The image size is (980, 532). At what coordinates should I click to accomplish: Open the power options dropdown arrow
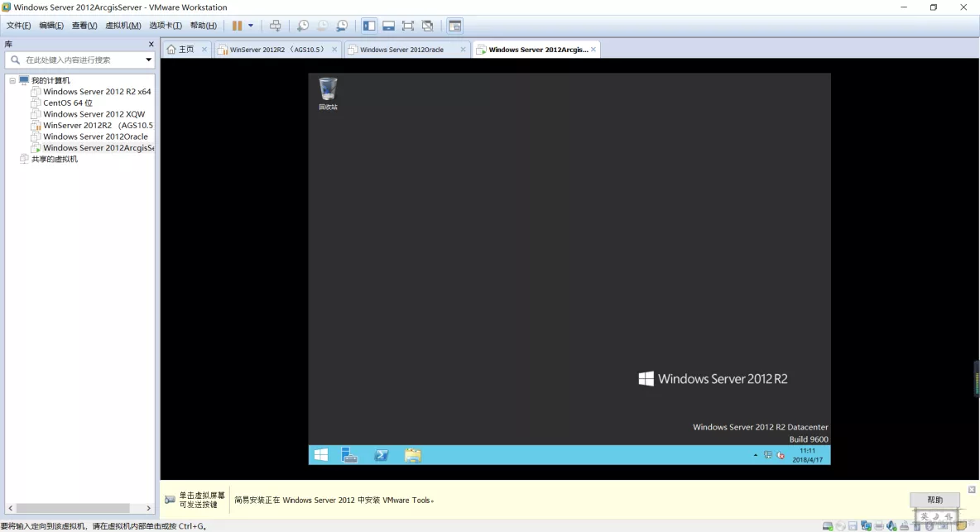pos(251,25)
